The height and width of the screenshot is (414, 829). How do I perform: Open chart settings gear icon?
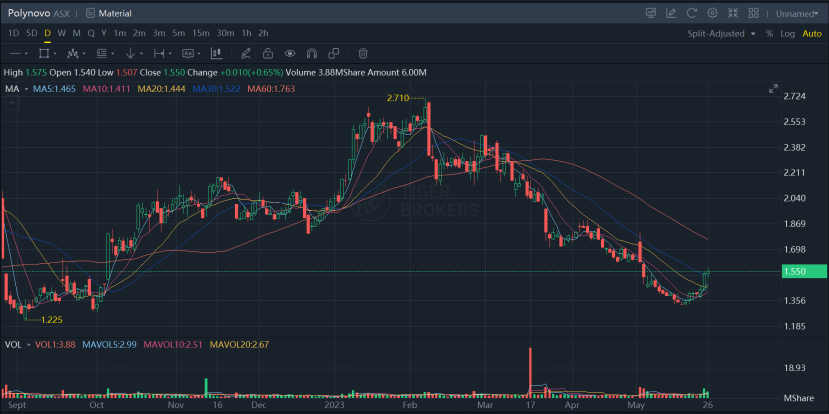[x=712, y=13]
